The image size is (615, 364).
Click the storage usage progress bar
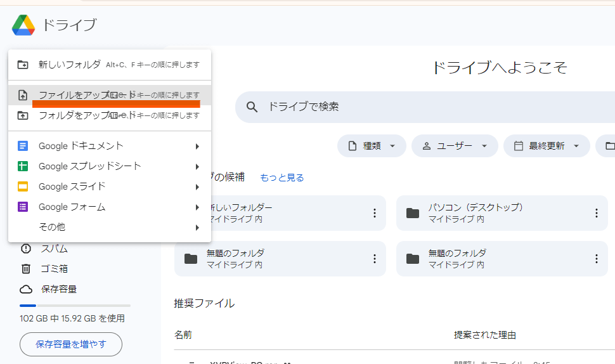tap(75, 306)
